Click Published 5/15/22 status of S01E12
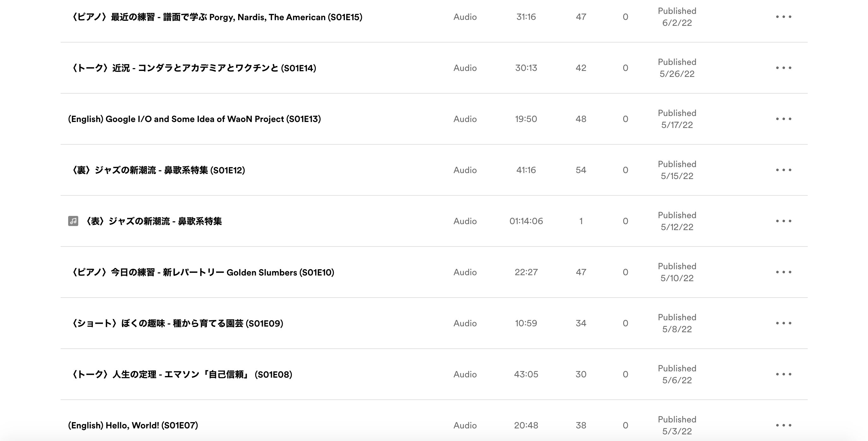The width and height of the screenshot is (868, 441). pos(677,170)
